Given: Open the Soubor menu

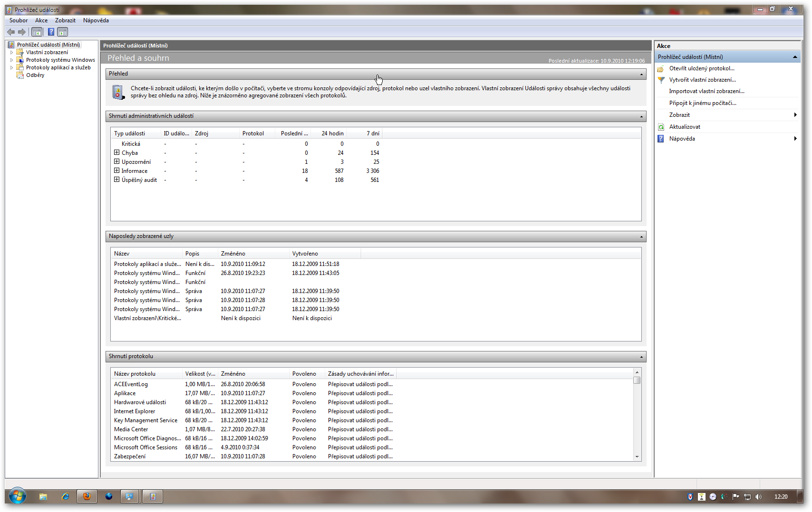Looking at the screenshot, I should [19, 20].
